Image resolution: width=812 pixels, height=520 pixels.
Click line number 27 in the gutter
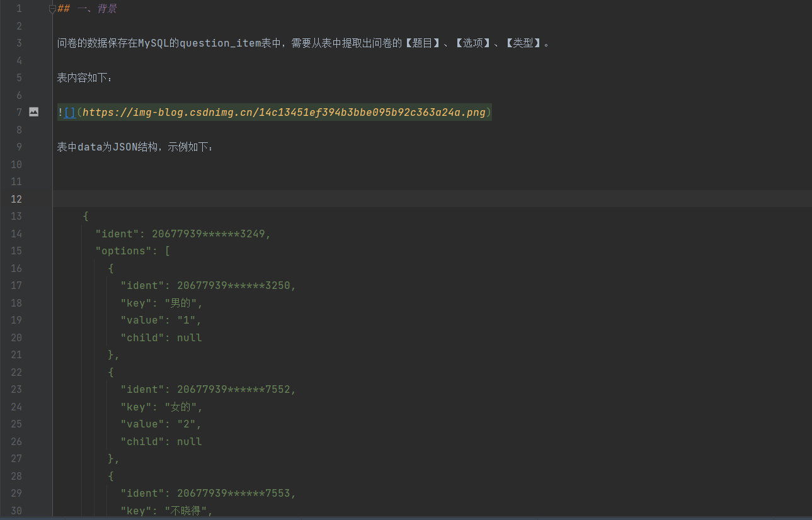[x=16, y=459]
